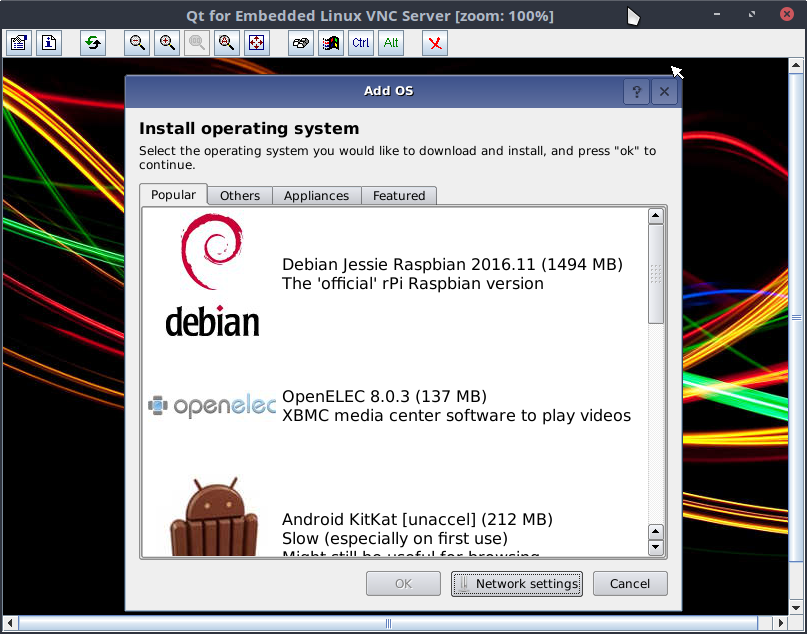Send Windows key icon
Image resolution: width=807 pixels, height=634 pixels.
[x=331, y=43]
